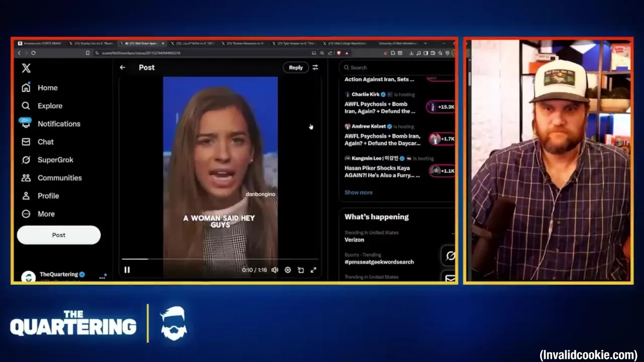
Task: Click the Reply button above the post
Action: (x=296, y=67)
